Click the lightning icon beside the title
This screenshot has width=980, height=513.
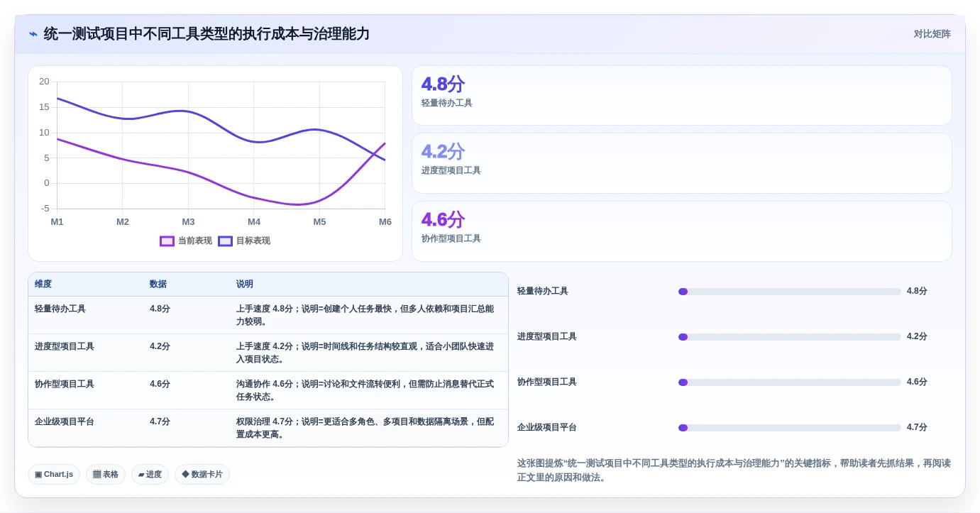click(33, 34)
